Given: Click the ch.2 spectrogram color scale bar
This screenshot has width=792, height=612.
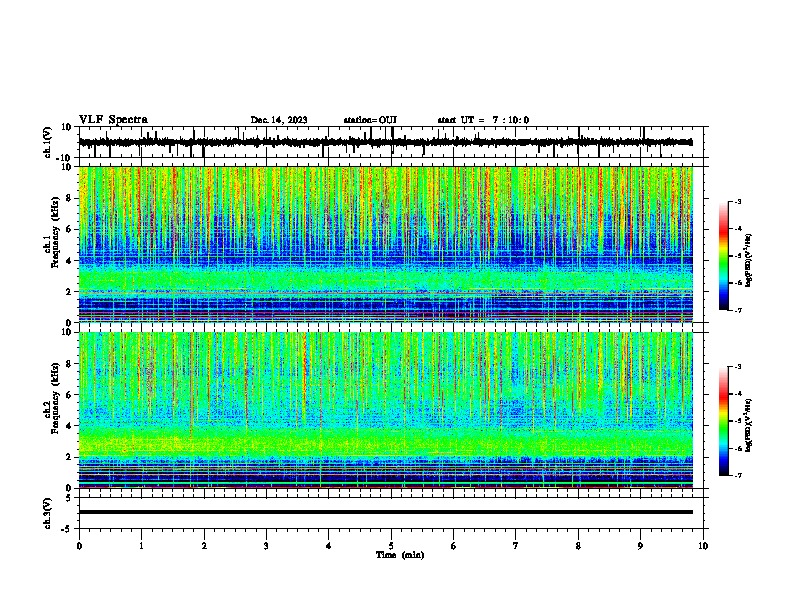Looking at the screenshot, I should point(724,421).
